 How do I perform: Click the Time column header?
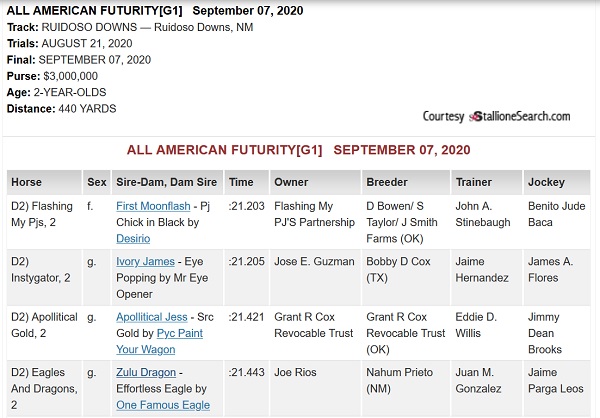[247, 182]
